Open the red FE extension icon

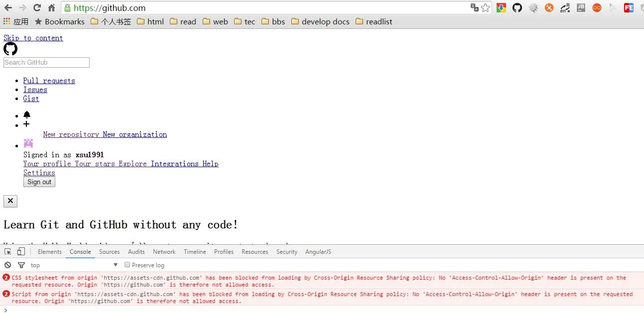click(629, 8)
